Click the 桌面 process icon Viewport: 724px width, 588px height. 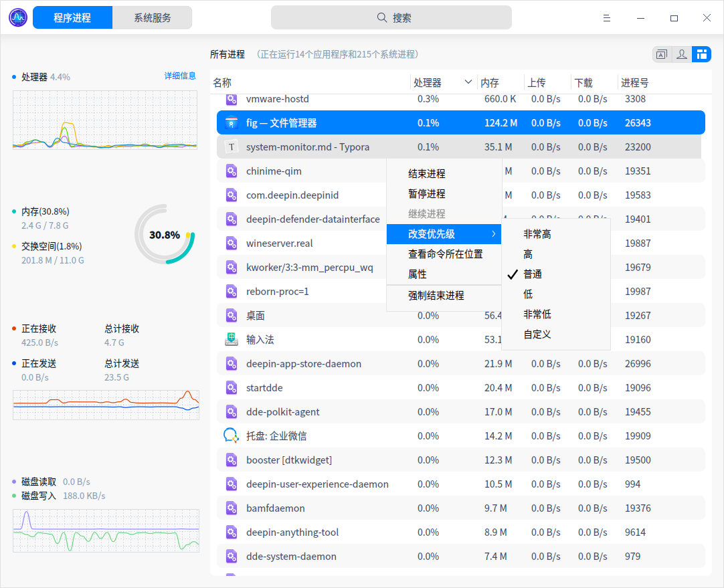(232, 316)
